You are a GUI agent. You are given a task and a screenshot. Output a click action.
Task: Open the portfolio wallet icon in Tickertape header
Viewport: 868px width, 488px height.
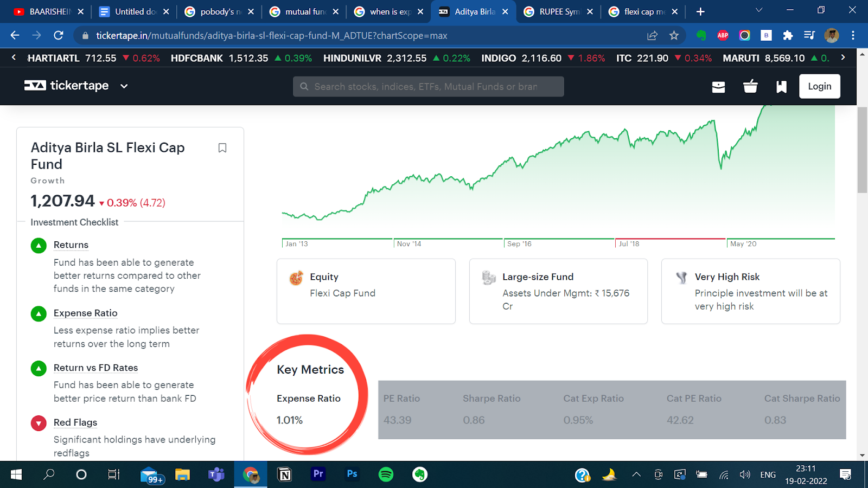[x=718, y=87]
